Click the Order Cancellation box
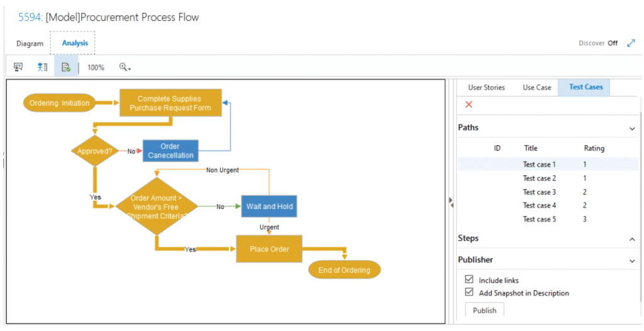Viewport: 644px width, 331px height. (170, 151)
